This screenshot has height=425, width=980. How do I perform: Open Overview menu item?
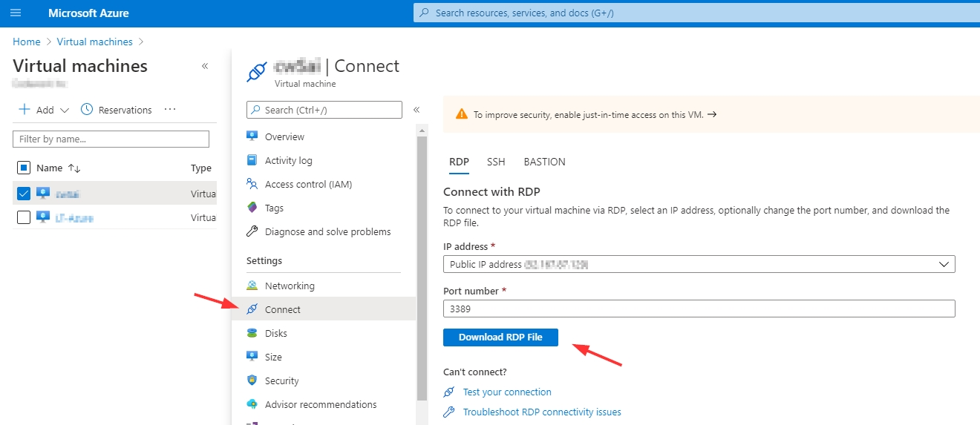(x=284, y=136)
